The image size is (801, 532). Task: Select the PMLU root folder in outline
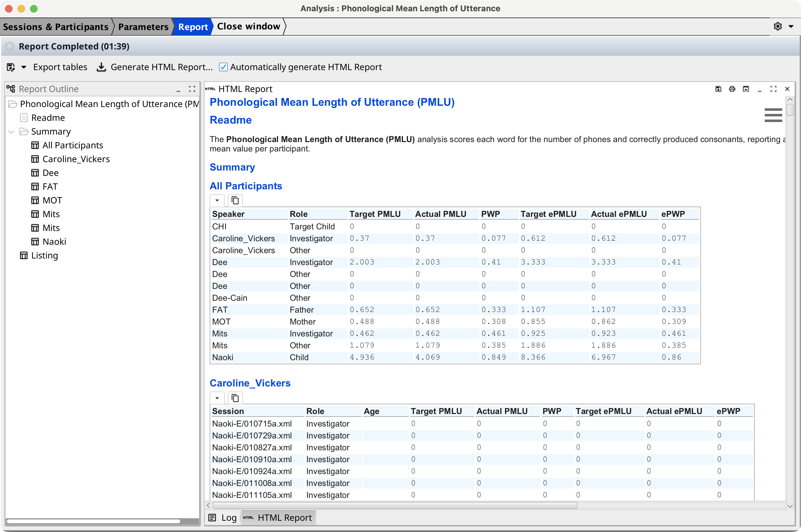point(104,104)
